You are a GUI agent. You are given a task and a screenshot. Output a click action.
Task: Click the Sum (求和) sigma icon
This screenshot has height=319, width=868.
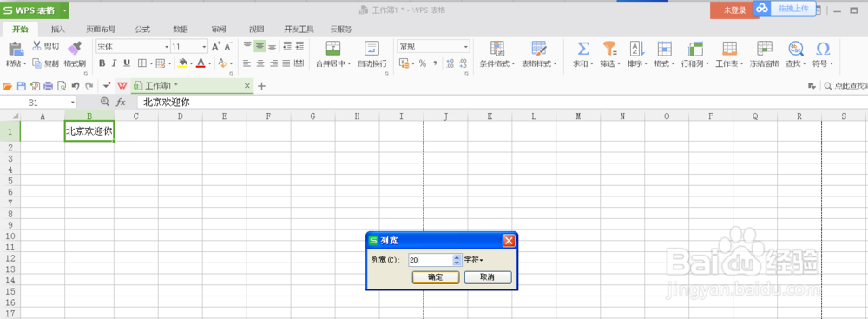click(583, 49)
